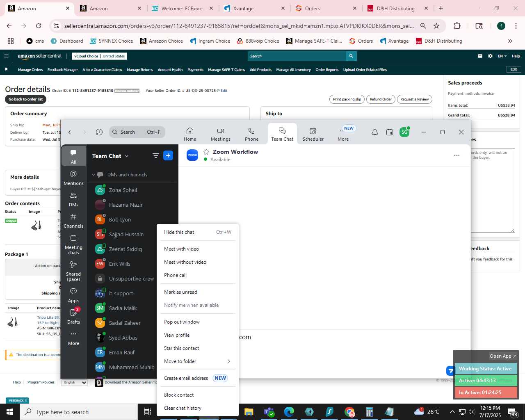Click Windows taskbar search box
This screenshot has height=420, width=525.
pyautogui.click(x=79, y=412)
